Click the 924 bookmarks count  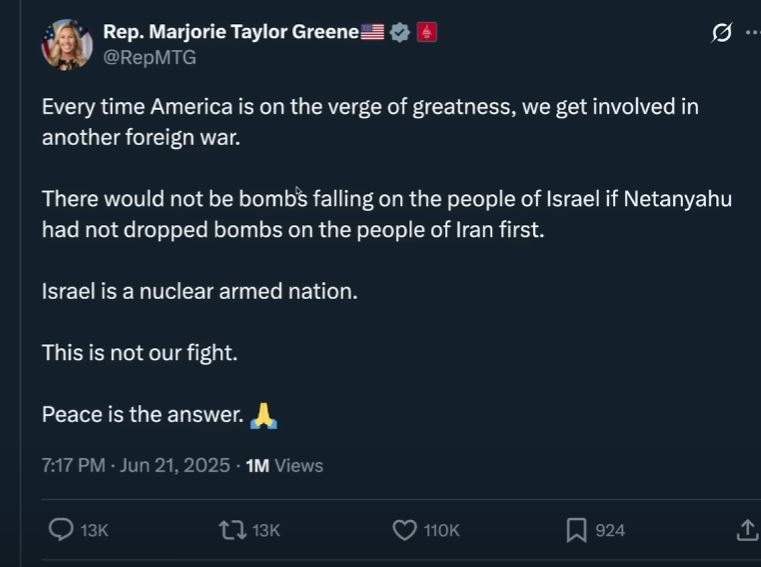pos(610,531)
